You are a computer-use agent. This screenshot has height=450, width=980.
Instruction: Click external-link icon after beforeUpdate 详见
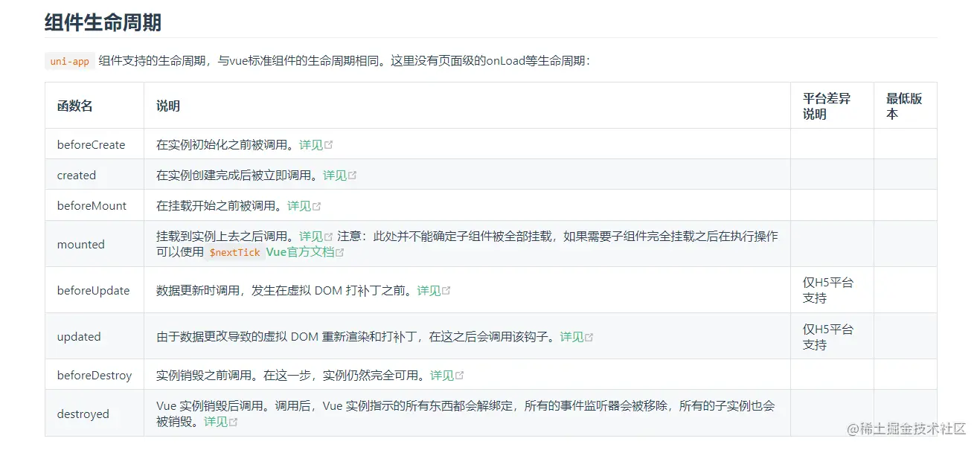tap(446, 290)
